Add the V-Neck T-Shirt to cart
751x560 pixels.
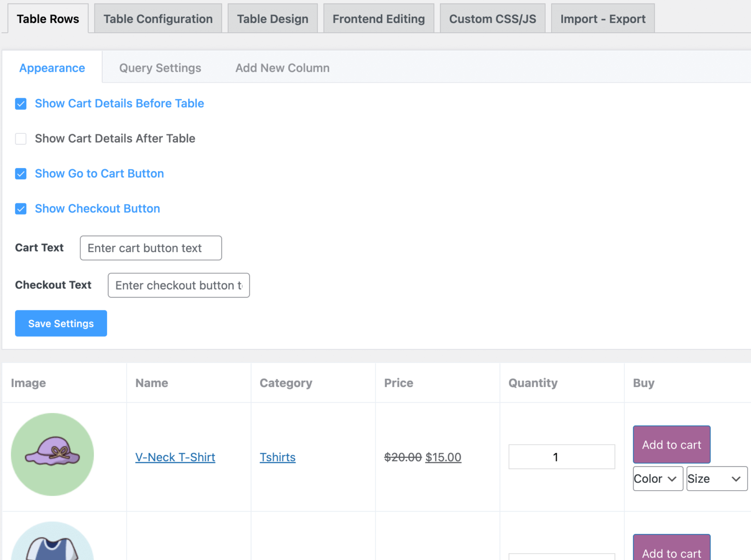coord(671,445)
